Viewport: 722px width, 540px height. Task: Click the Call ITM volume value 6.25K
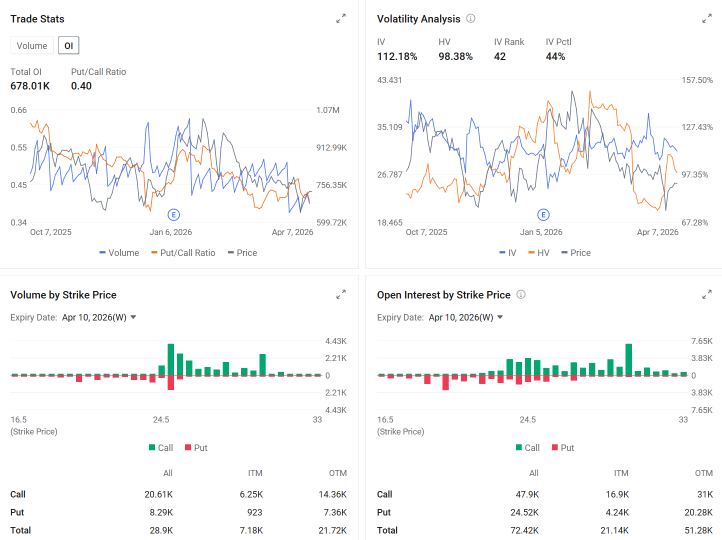[251, 494]
